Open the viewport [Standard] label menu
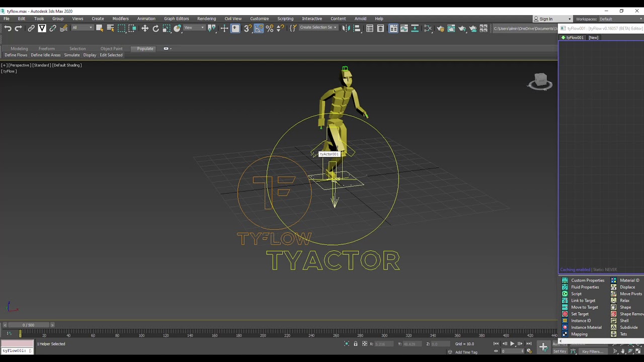The height and width of the screenshot is (362, 644). (42, 65)
